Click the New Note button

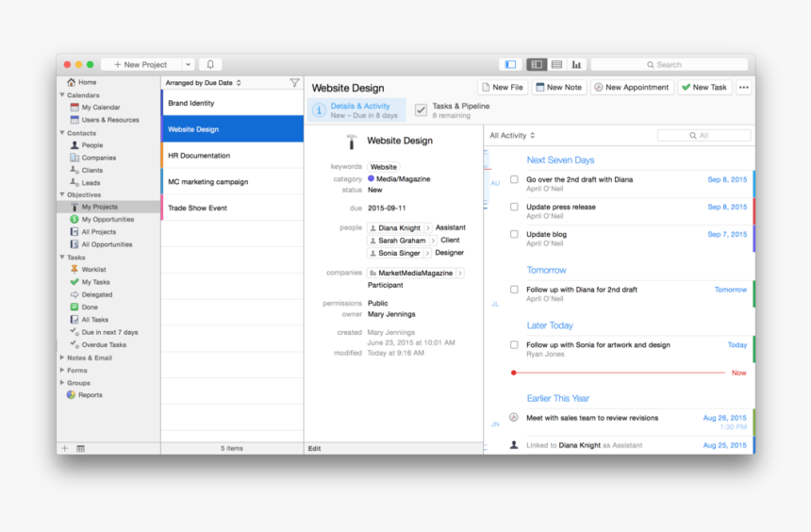point(559,88)
